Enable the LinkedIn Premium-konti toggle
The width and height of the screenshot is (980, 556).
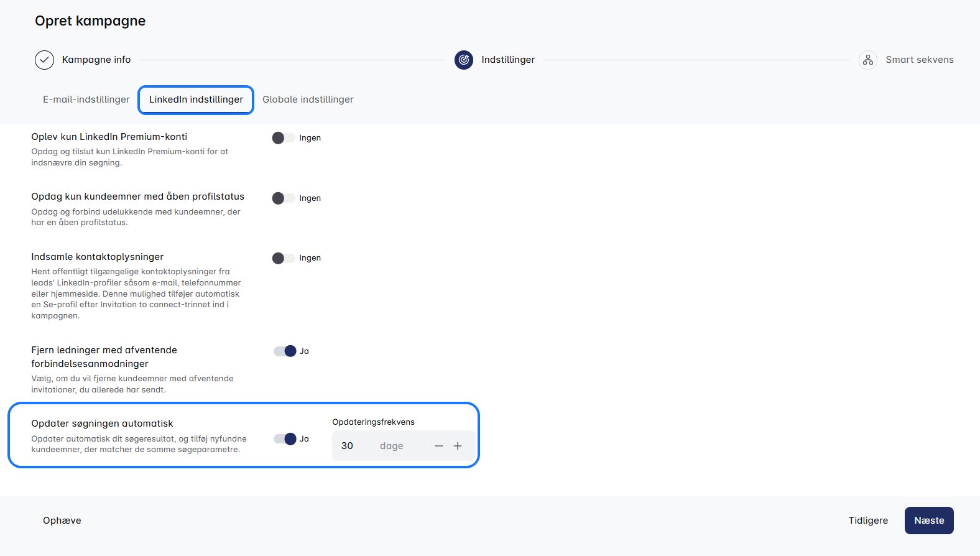click(x=284, y=138)
